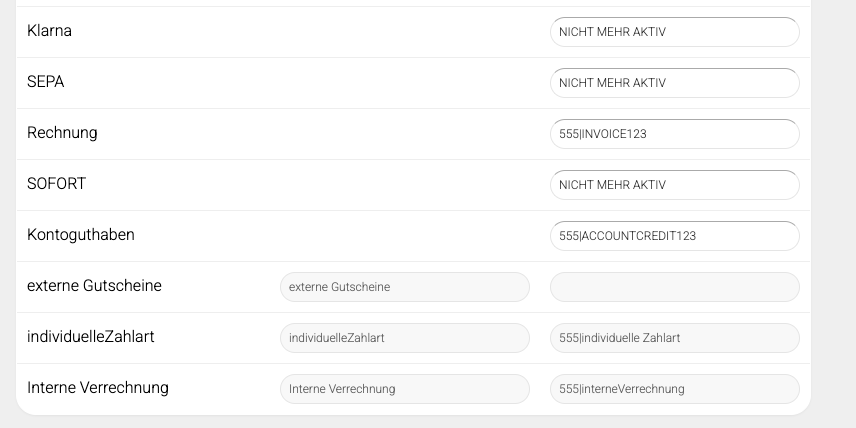This screenshot has width=856, height=428.
Task: Click the Kontoguthaben row label
Action: coord(80,235)
